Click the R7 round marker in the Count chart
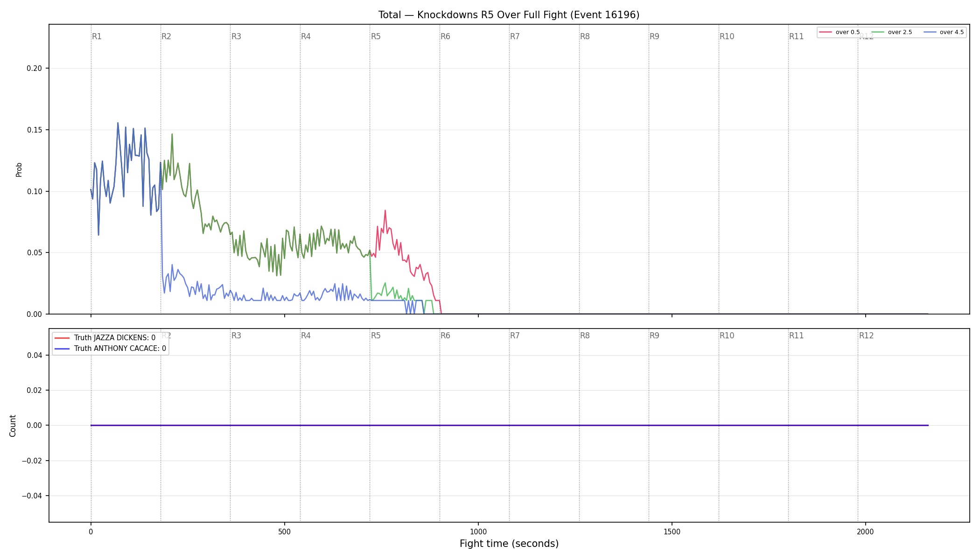Image resolution: width=980 pixels, height=560 pixels. [x=515, y=336]
